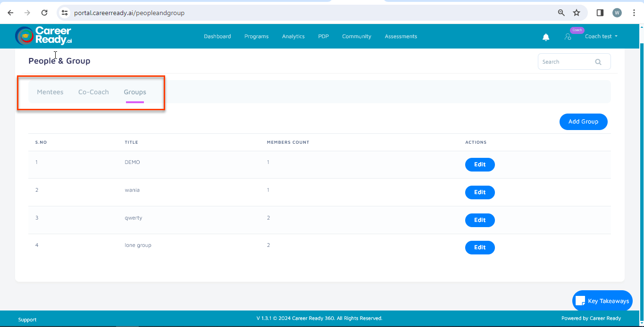Click the site information icon in address bar
This screenshot has width=644, height=327.
click(x=65, y=13)
